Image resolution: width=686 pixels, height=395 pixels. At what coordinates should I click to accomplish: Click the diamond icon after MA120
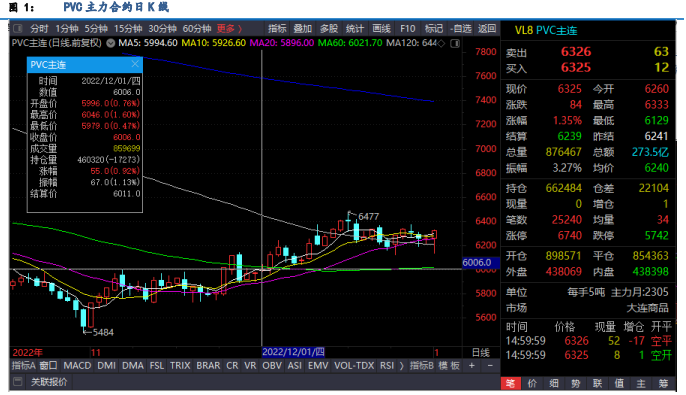pyautogui.click(x=442, y=43)
